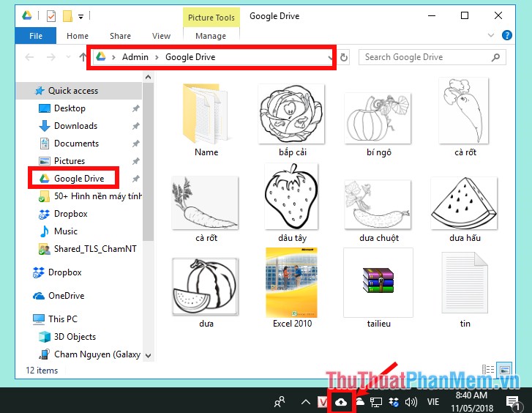Switch to the Share ribbon tab
Screen dimensions: 532x413
click(120, 36)
